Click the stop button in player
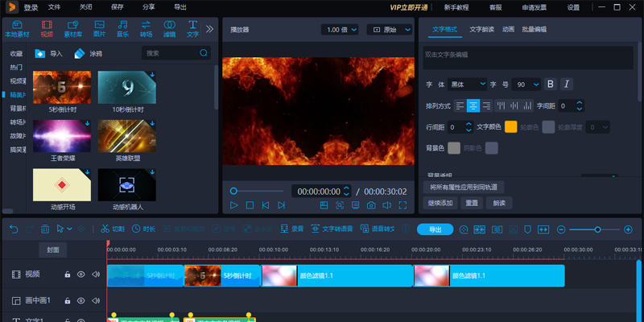 click(250, 205)
